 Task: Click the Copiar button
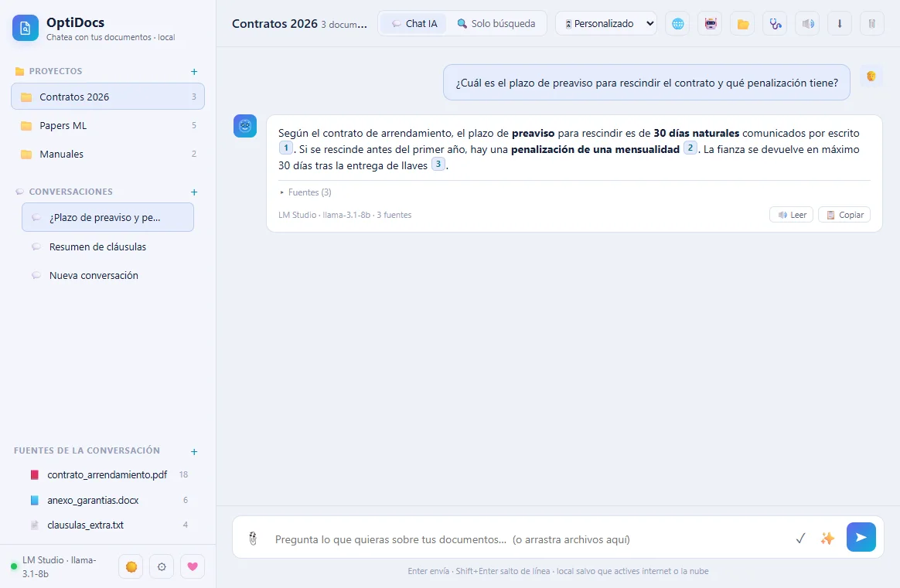(844, 215)
